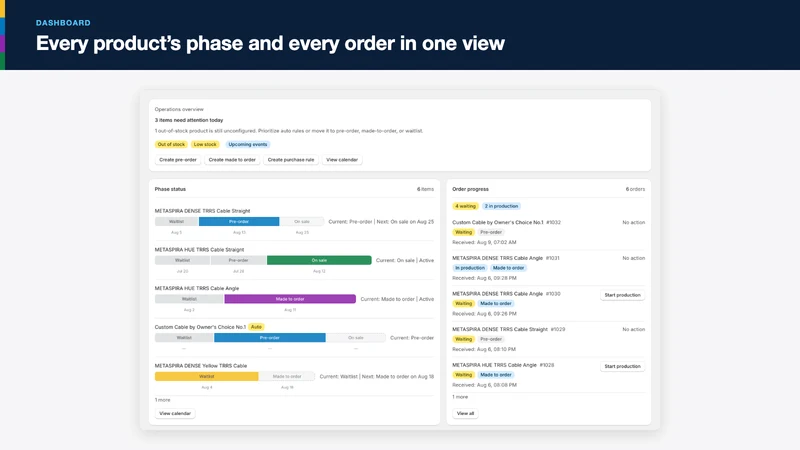
Task: Start production for order #1030
Action: click(x=622, y=295)
